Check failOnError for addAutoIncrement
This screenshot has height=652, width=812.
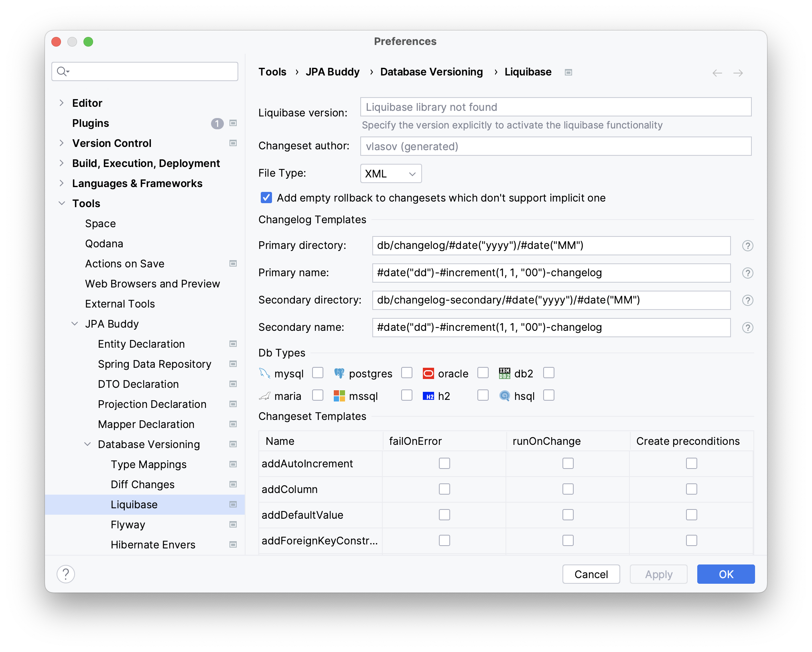point(445,463)
